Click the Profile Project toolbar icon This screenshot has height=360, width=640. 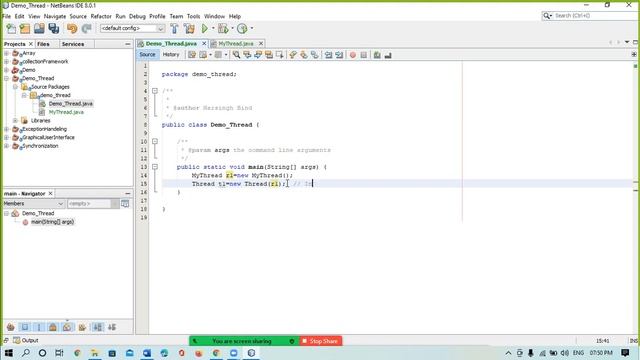click(242, 28)
